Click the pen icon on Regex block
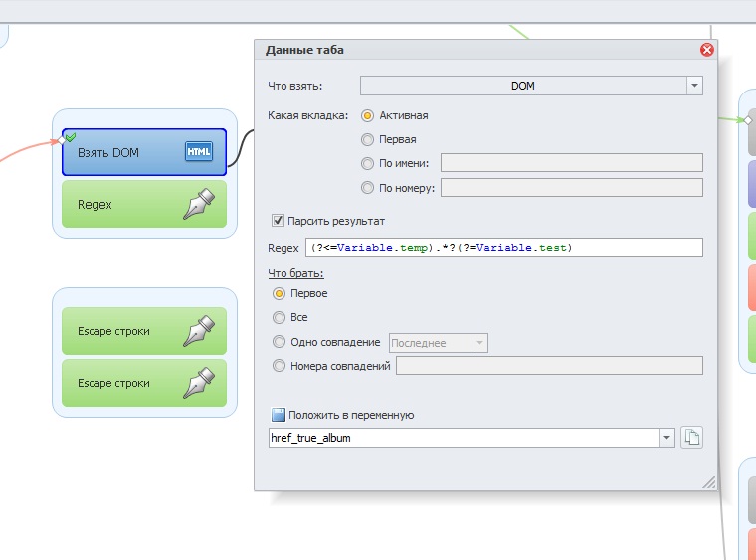 click(x=199, y=204)
